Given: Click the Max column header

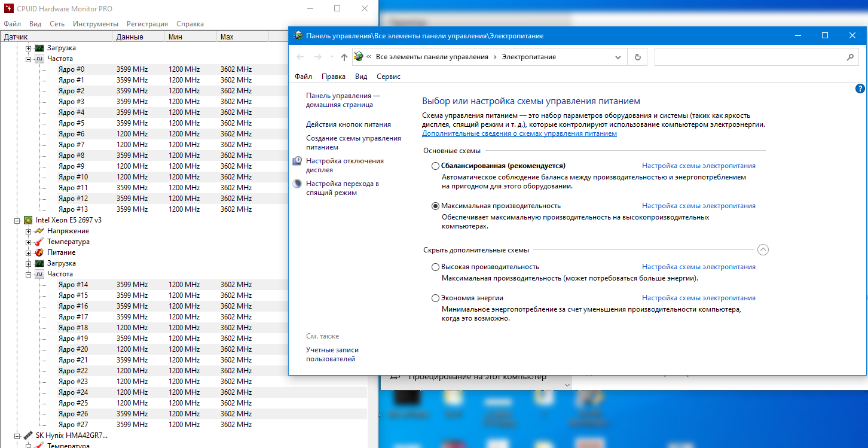Looking at the screenshot, I should [x=242, y=37].
